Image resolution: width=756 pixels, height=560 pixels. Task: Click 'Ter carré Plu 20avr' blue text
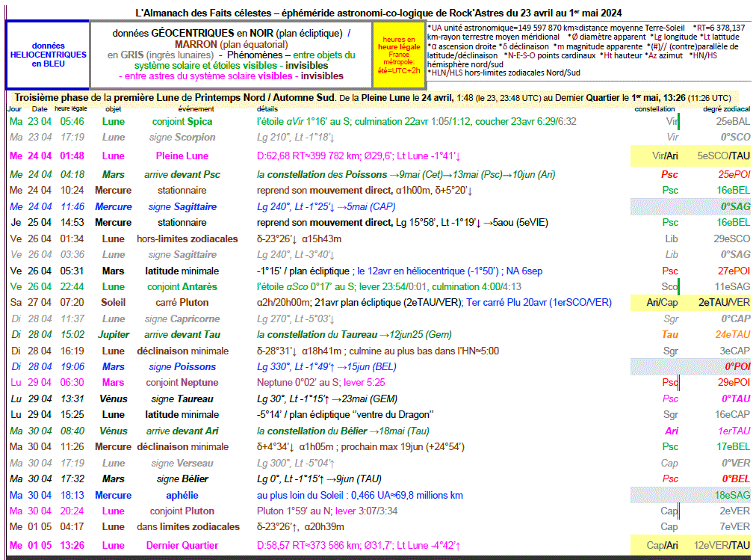click(506, 302)
